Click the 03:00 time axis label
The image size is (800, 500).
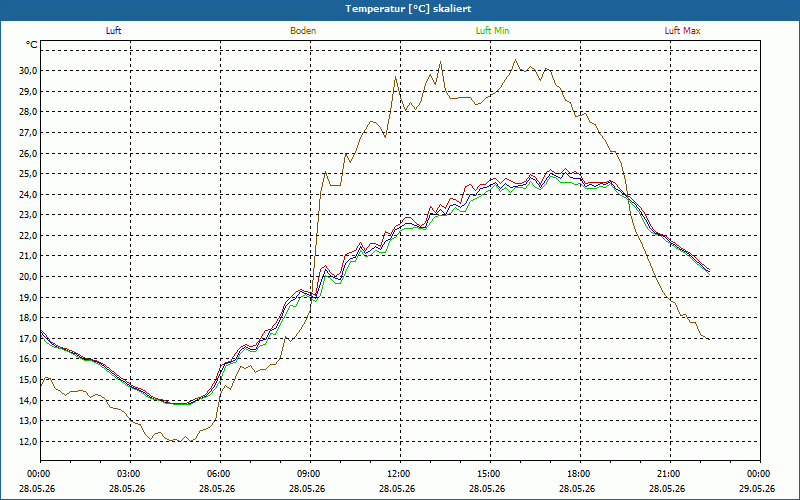point(127,474)
